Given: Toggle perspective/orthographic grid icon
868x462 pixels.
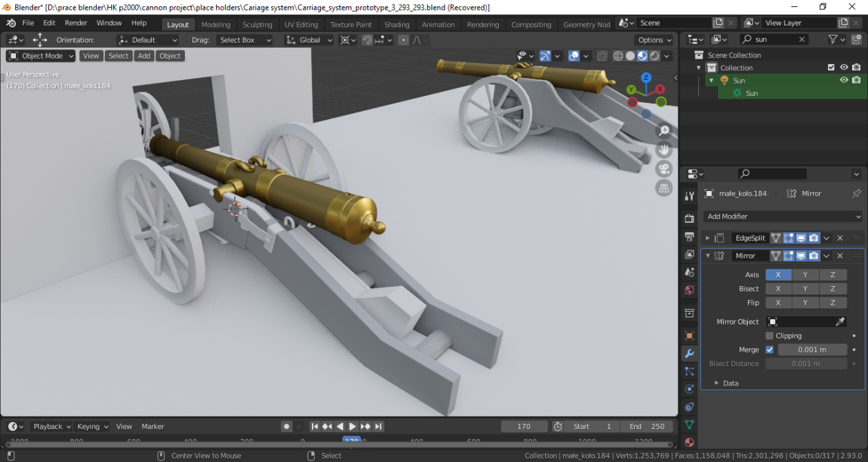Looking at the screenshot, I should (x=664, y=188).
